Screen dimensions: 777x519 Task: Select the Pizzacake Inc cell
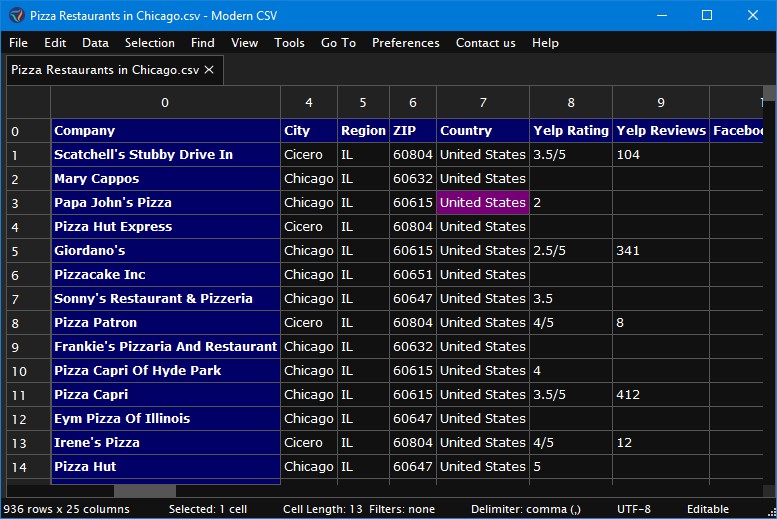(x=166, y=275)
